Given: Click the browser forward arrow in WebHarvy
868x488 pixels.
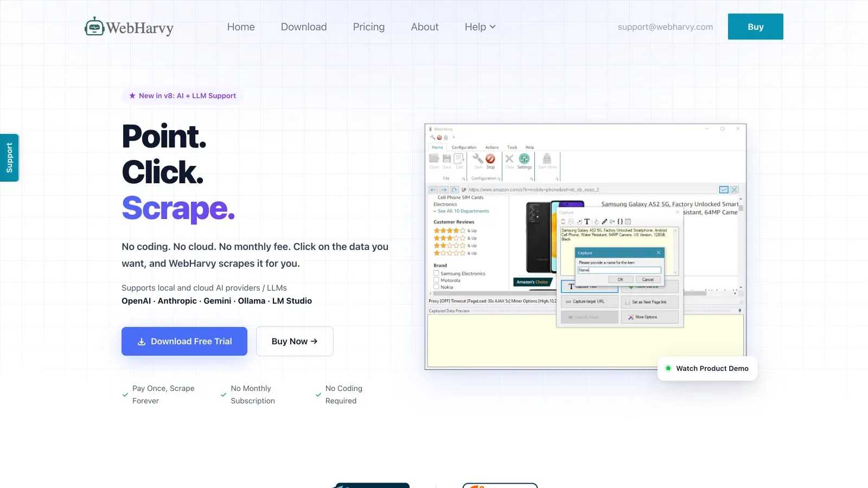Looking at the screenshot, I should point(444,190).
